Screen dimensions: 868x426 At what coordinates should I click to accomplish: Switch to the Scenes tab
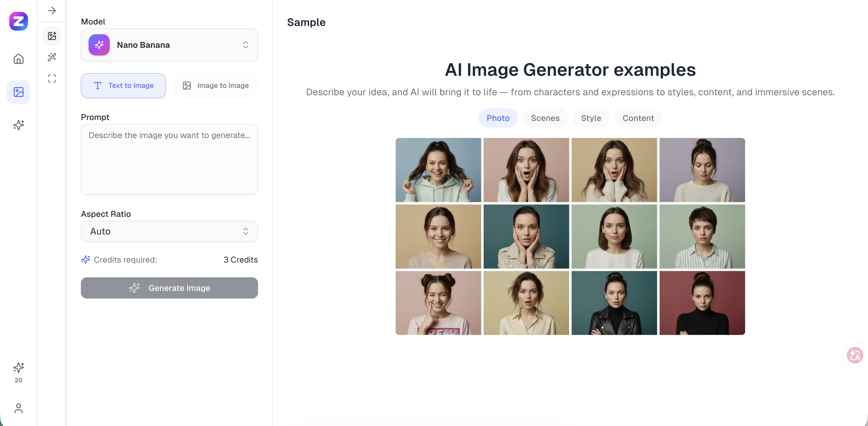click(x=545, y=118)
